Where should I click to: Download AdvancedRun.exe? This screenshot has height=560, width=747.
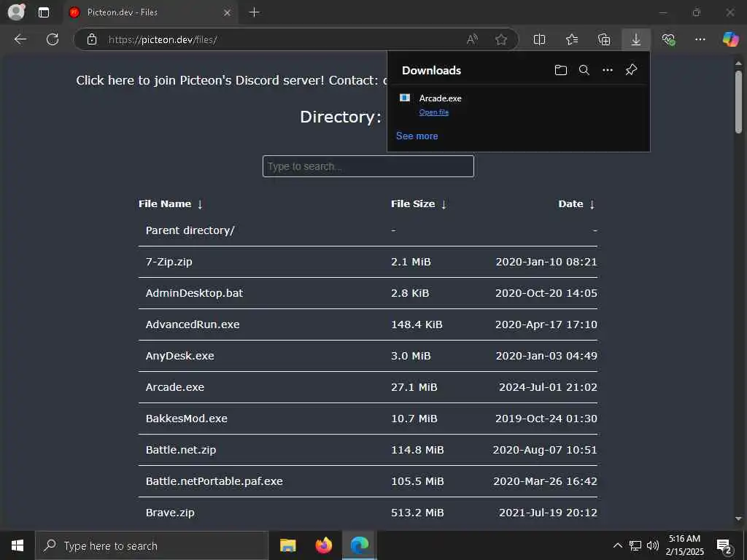(193, 324)
